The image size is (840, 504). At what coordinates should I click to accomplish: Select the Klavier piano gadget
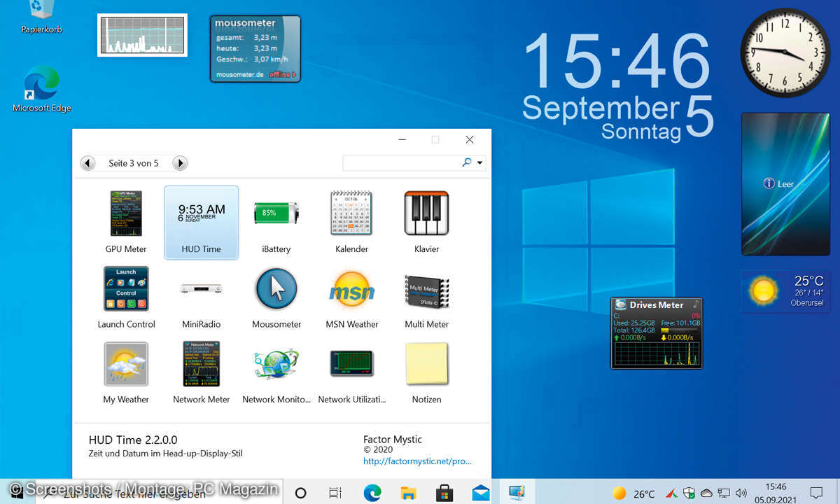(x=426, y=222)
